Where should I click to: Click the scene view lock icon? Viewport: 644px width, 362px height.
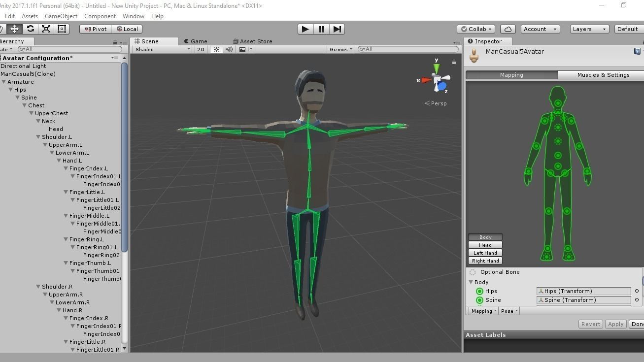pos(454,62)
